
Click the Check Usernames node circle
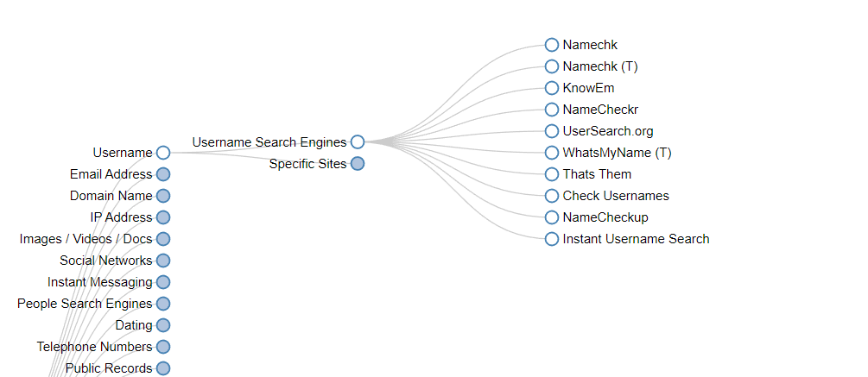pyautogui.click(x=552, y=196)
